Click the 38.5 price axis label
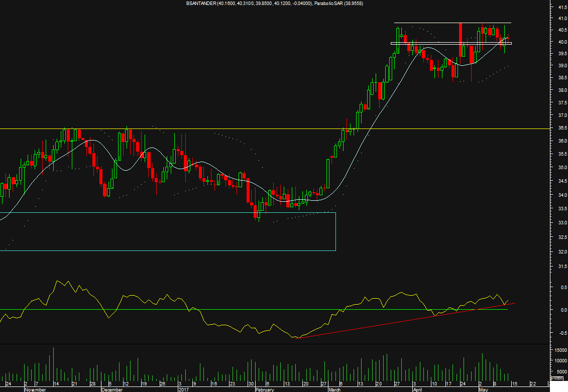Viewport: 568px width, 392px height. pyautogui.click(x=562, y=78)
